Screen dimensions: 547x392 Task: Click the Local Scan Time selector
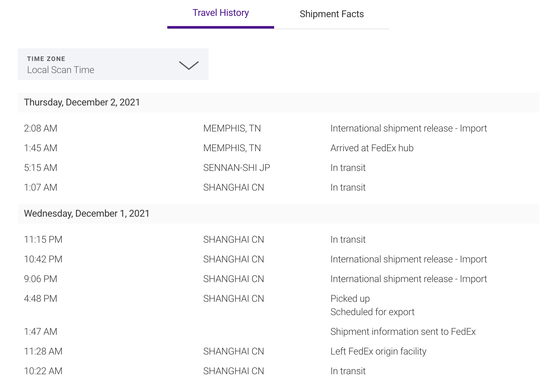[61, 70]
